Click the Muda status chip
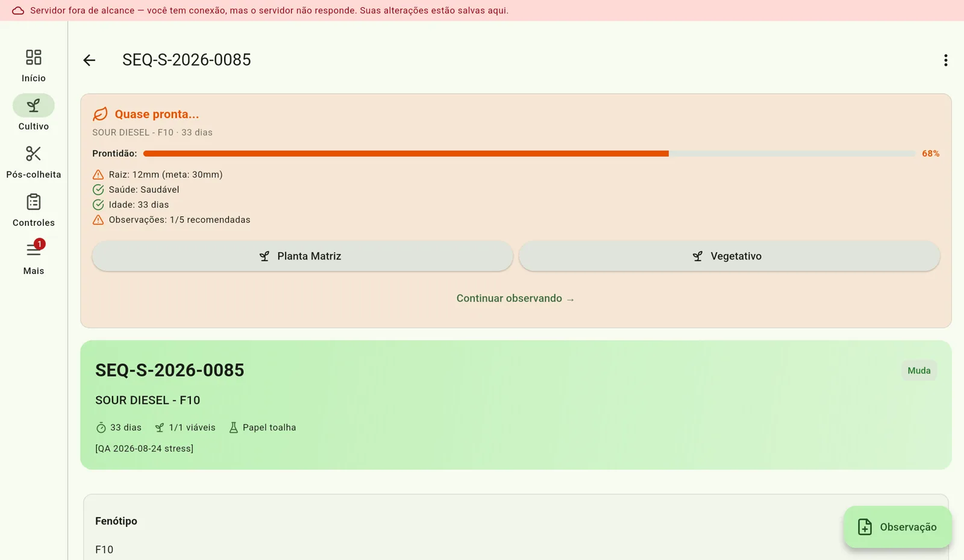 (919, 370)
